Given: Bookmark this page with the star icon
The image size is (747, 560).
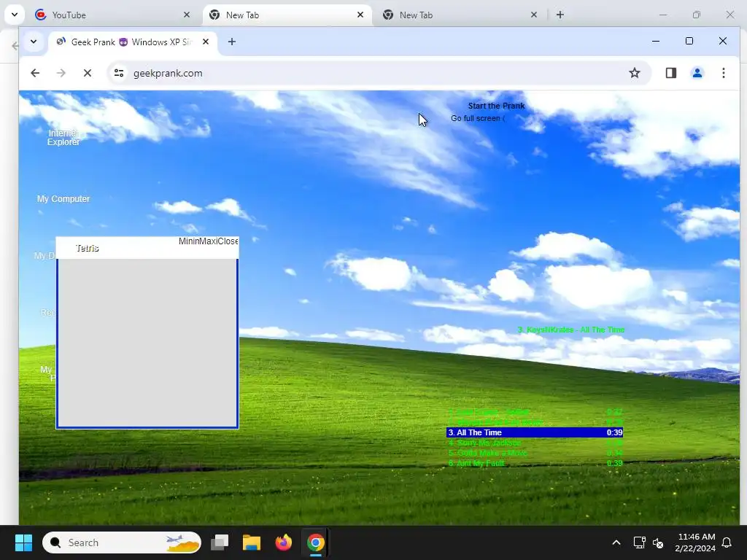Looking at the screenshot, I should 634,73.
